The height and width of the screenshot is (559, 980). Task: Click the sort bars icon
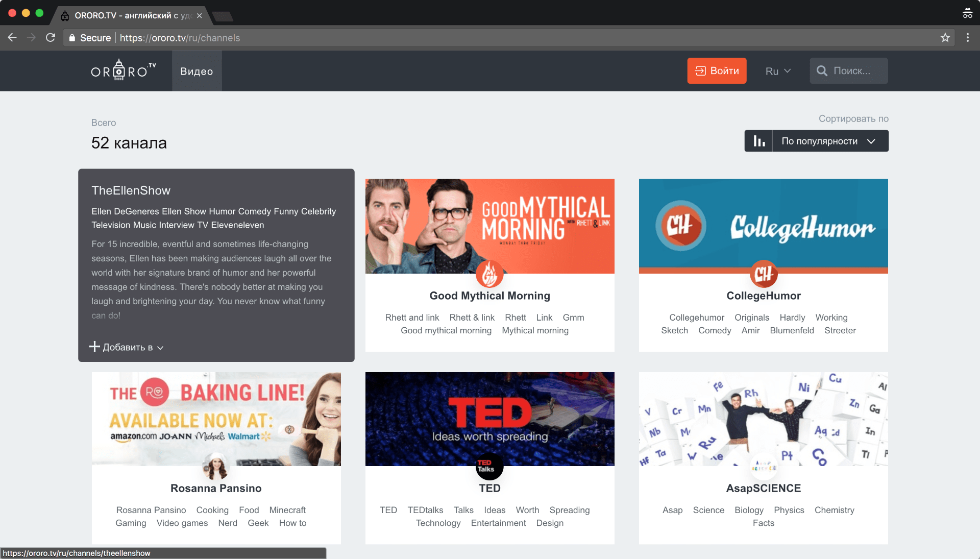(758, 141)
